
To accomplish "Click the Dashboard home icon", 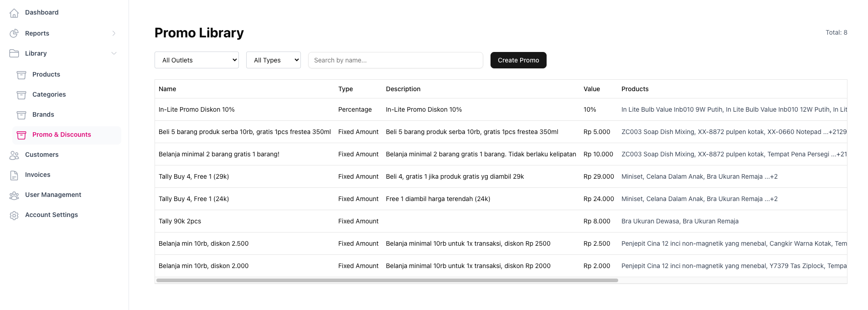I will pos(14,13).
